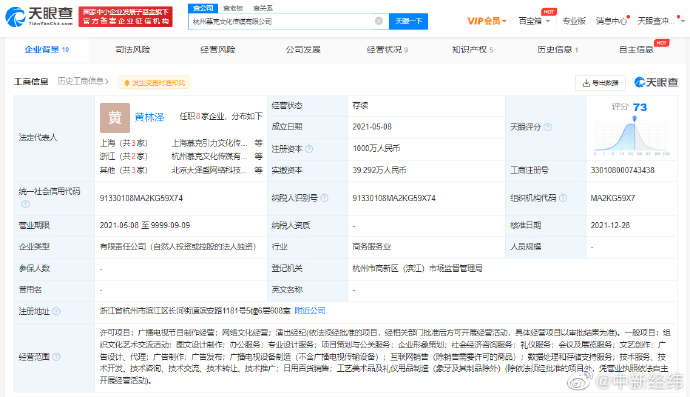Viewport: 690px width, 397px height.
Task: Click 浙江 (共2家) region entry
Action: click(124, 156)
